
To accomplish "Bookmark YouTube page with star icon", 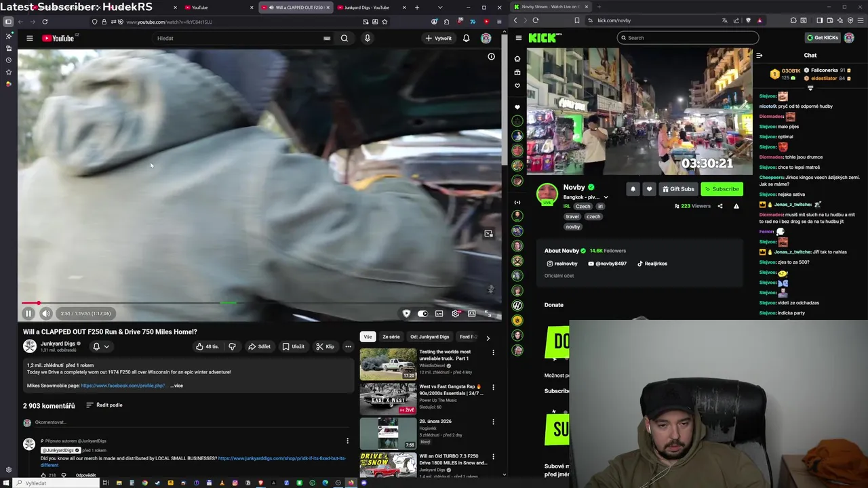I will (x=384, y=22).
